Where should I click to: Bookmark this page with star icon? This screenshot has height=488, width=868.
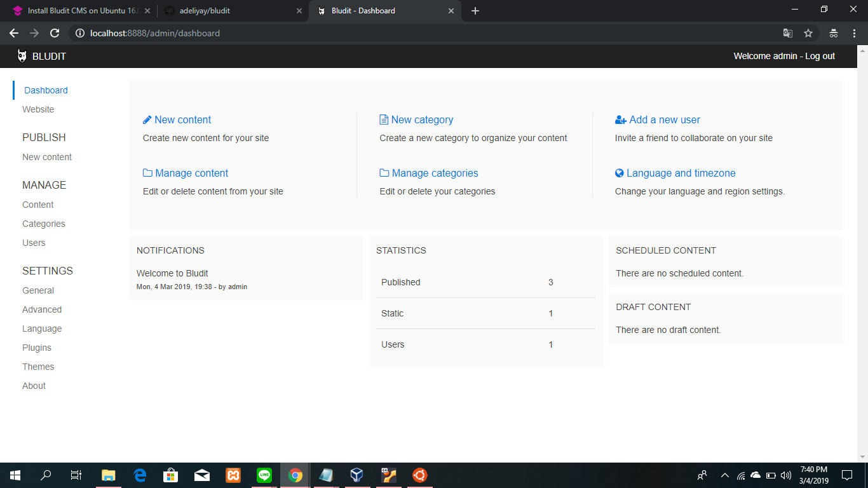(x=808, y=33)
